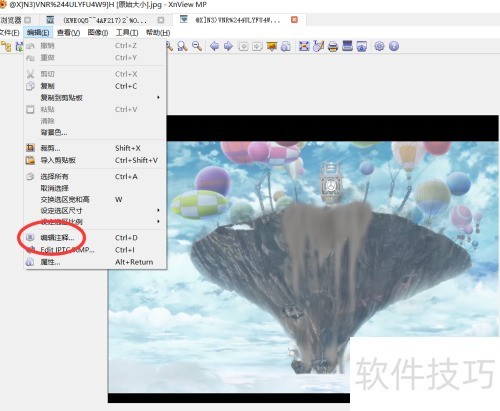Screen dimensions: 500x411
Task: Click the gray next file icon
Action: tap(257, 46)
